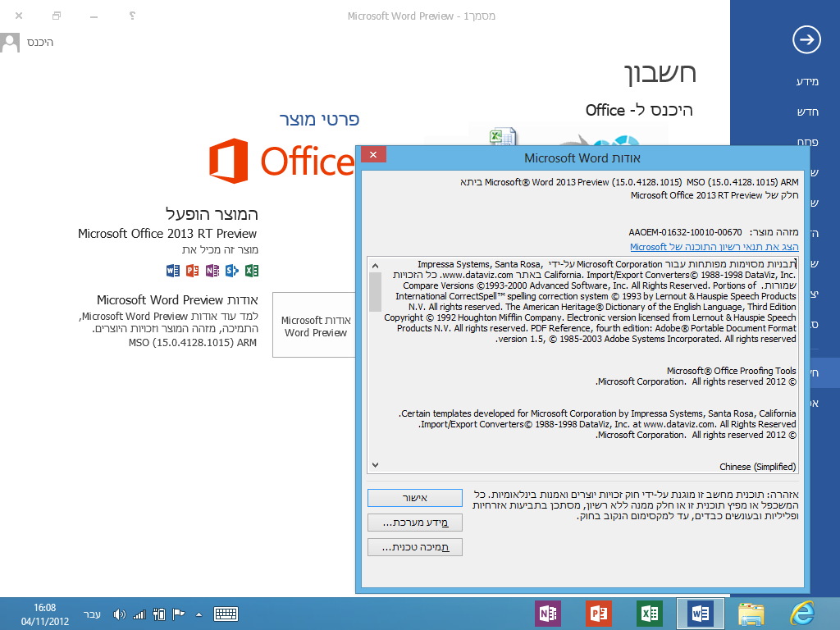This screenshot has width=840, height=630.
Task: Switch to Excel on the taskbar
Action: pos(650,614)
